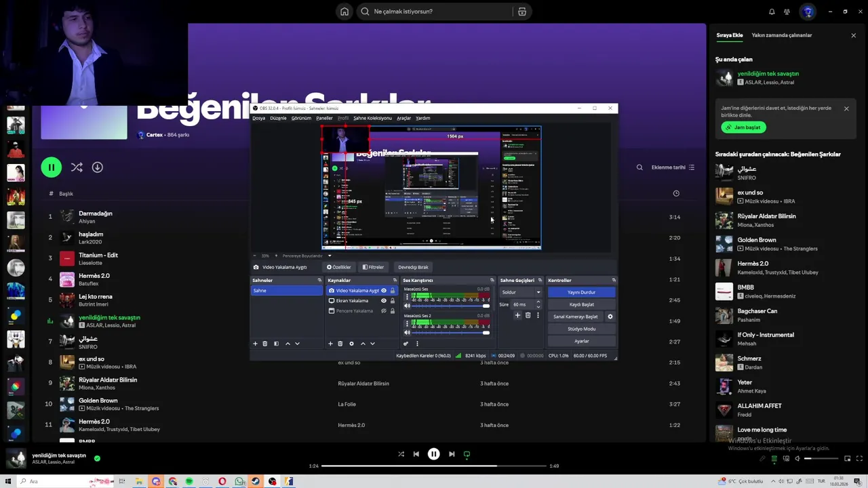This screenshot has width=868, height=488.
Task: Open the Browse icon in the Spotify search bar
Action: (521, 12)
